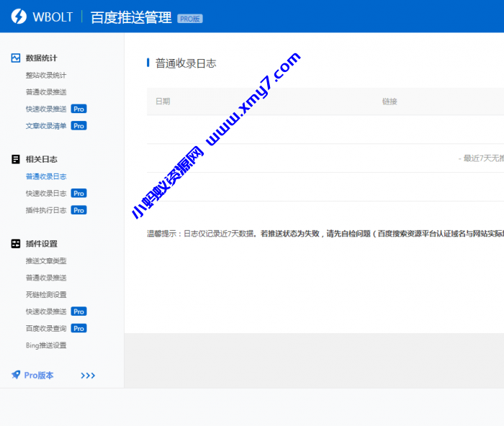Expand the >>> arrows next to Pro版本
The width and height of the screenshot is (504, 426).
(88, 376)
